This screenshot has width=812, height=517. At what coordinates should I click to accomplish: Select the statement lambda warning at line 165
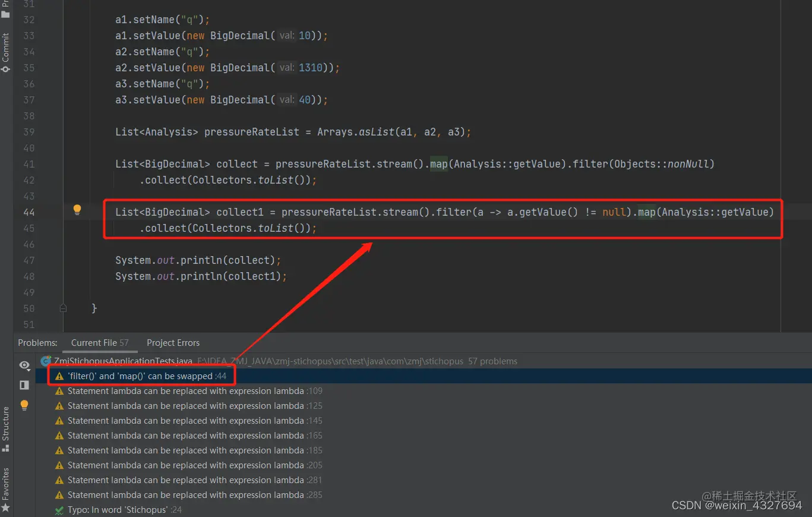(x=424, y=436)
